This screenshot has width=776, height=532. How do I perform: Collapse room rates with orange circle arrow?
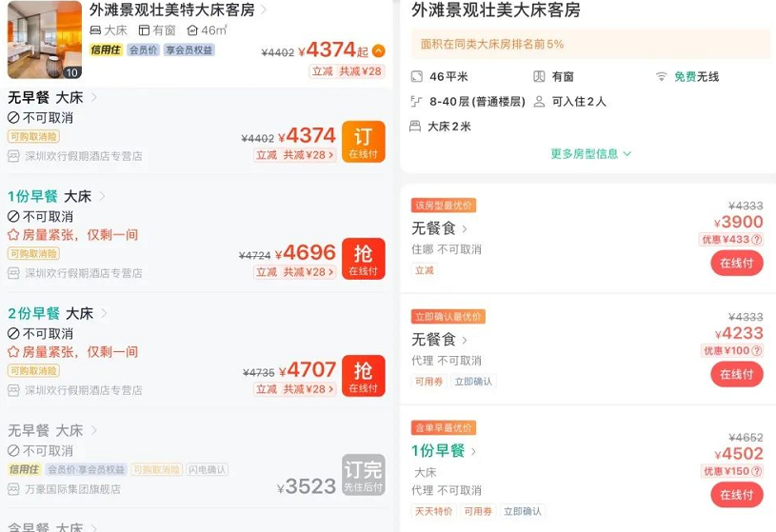378,51
